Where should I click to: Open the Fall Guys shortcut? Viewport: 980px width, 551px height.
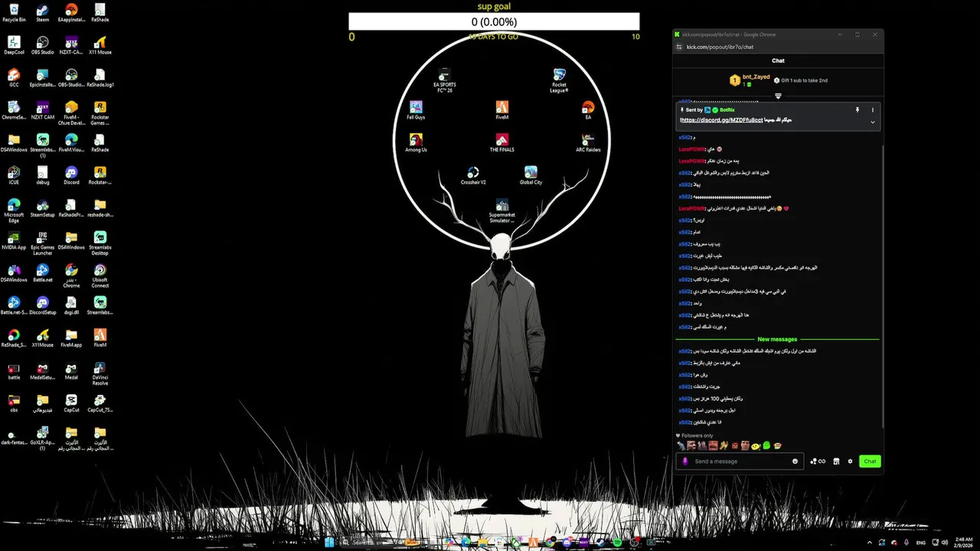(x=416, y=110)
